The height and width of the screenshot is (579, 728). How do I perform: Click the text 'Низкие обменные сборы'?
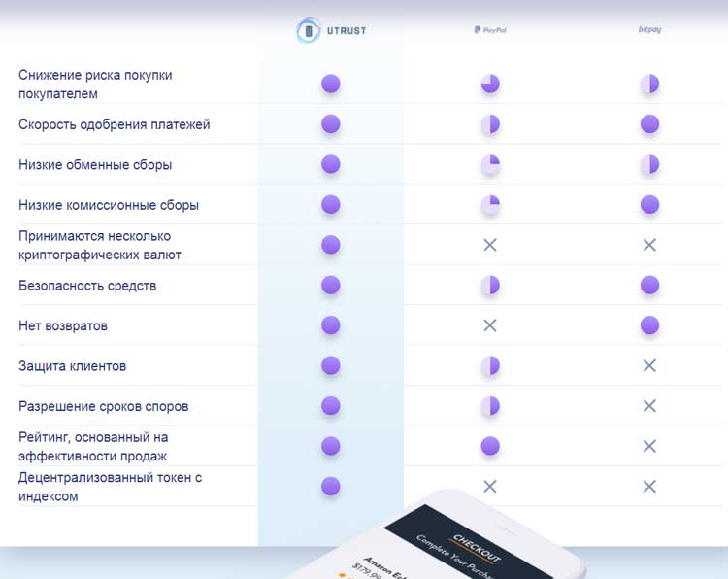pyautogui.click(x=95, y=164)
